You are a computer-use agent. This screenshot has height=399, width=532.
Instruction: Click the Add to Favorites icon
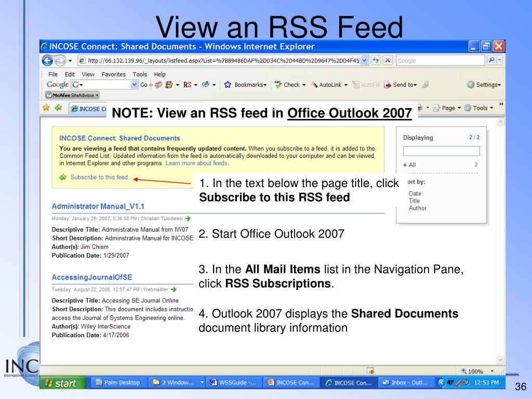[x=59, y=108]
